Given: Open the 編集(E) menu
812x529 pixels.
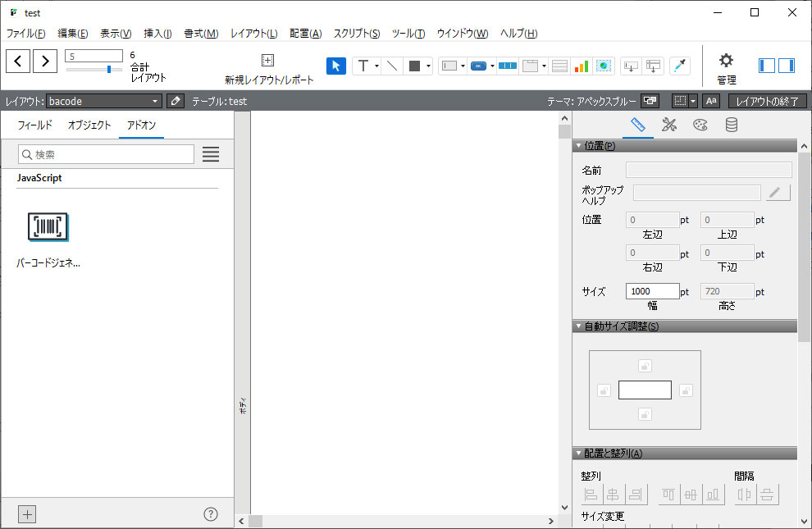Looking at the screenshot, I should pyautogui.click(x=72, y=34).
